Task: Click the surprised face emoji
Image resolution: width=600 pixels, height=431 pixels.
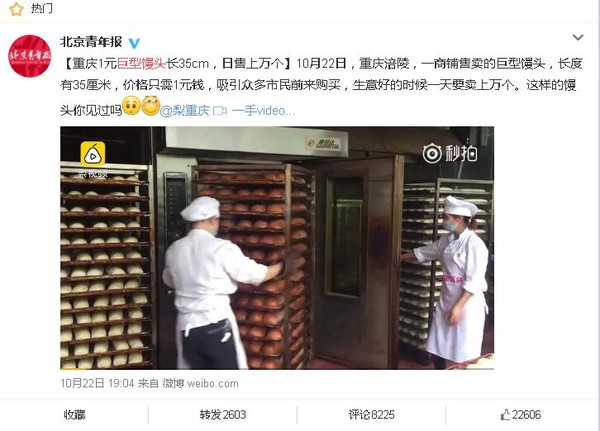Action: point(131,106)
